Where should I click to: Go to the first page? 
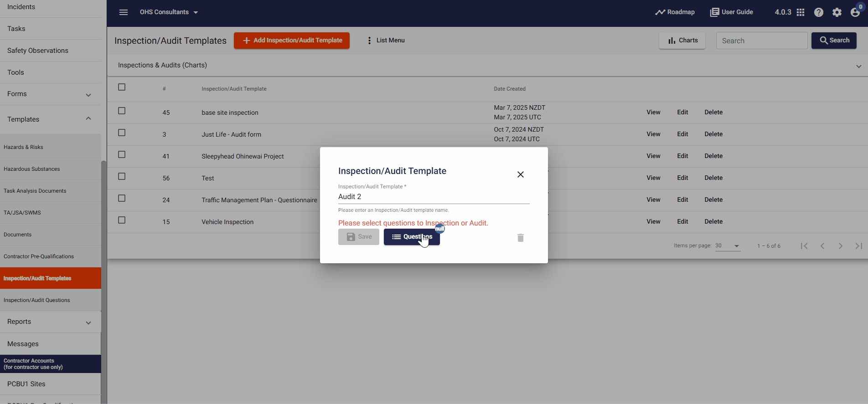(x=804, y=246)
